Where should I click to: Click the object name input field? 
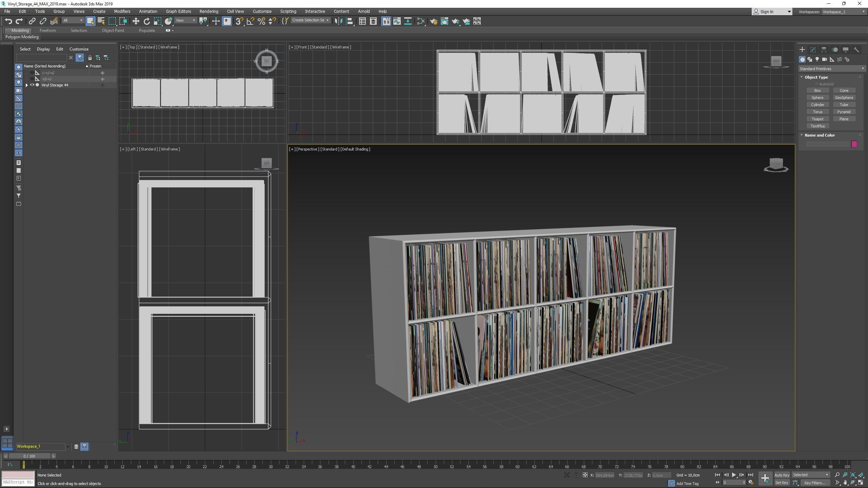point(828,144)
